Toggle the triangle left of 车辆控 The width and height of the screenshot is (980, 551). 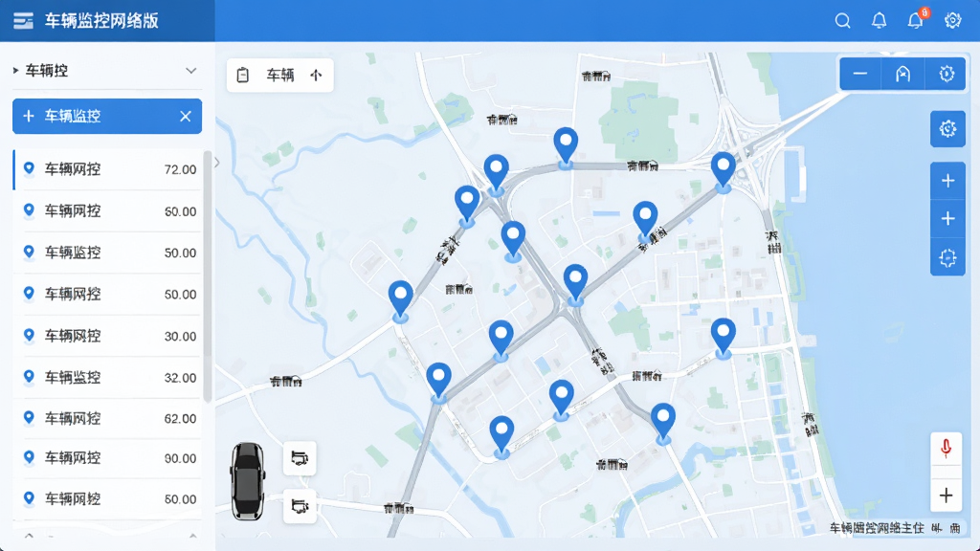tap(15, 71)
